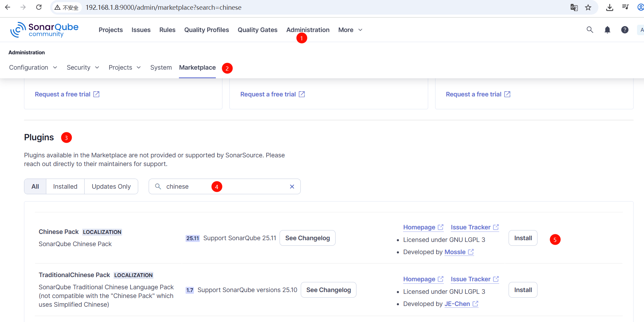Switch filter to Installed plugins
This screenshot has width=644, height=322.
coord(65,187)
